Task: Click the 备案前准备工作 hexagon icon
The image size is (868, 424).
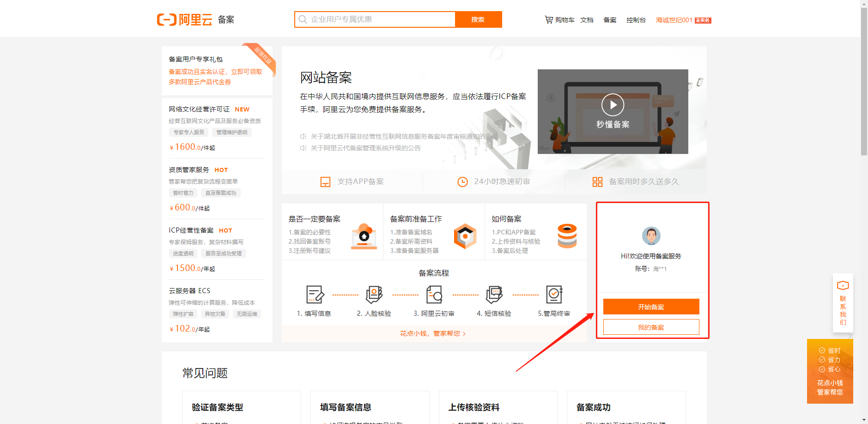Action: tap(465, 236)
